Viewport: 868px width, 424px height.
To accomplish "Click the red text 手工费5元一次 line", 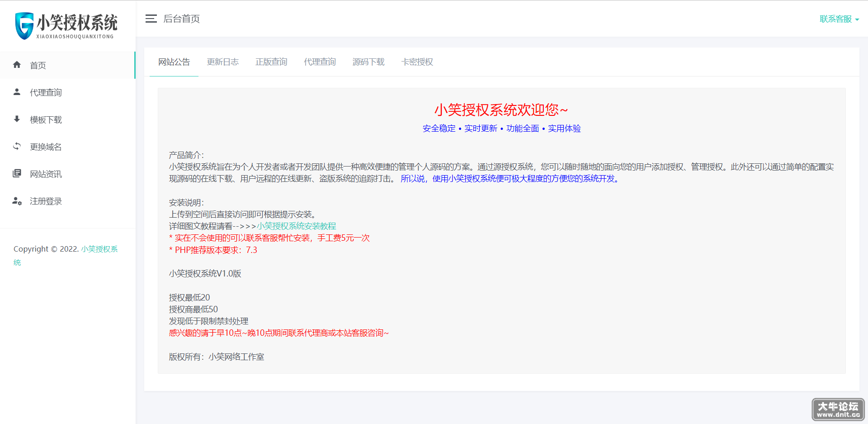I will (269, 238).
